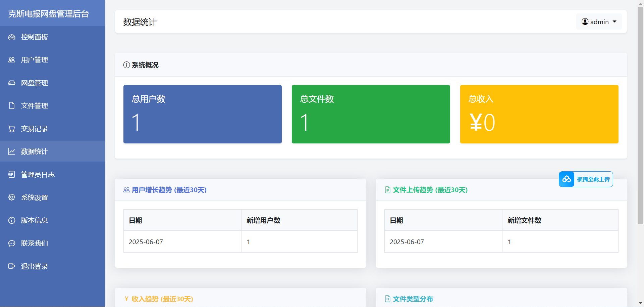Click the blue 总用户数 statistics card

pyautogui.click(x=202, y=114)
